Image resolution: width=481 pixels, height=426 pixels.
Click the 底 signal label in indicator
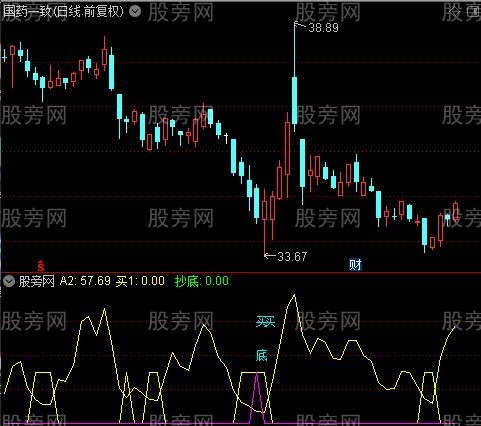(x=262, y=355)
